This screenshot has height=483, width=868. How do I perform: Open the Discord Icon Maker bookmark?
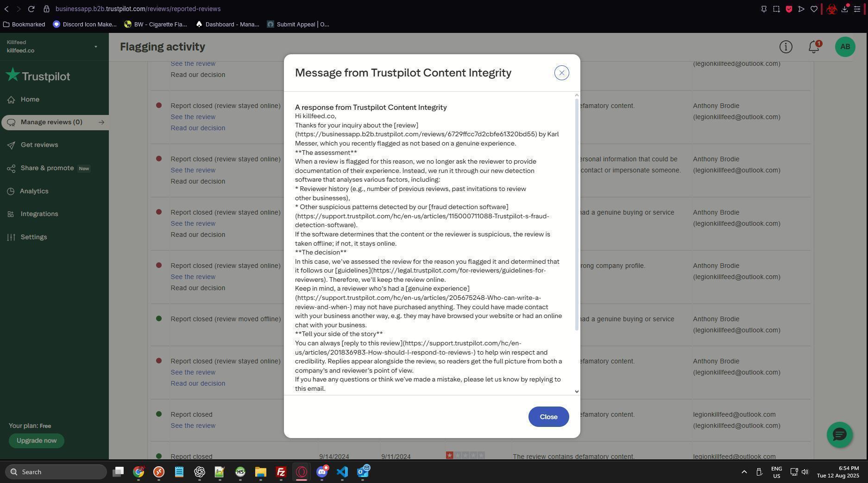(x=85, y=25)
